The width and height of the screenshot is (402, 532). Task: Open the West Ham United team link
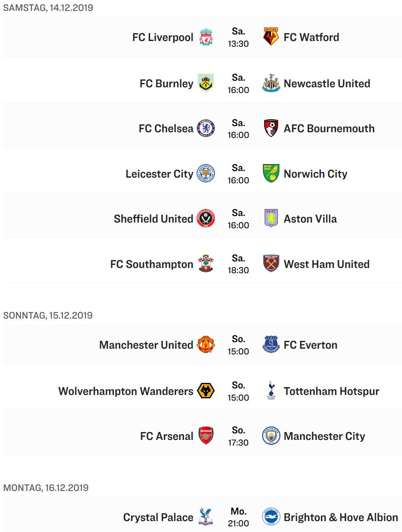(x=327, y=264)
